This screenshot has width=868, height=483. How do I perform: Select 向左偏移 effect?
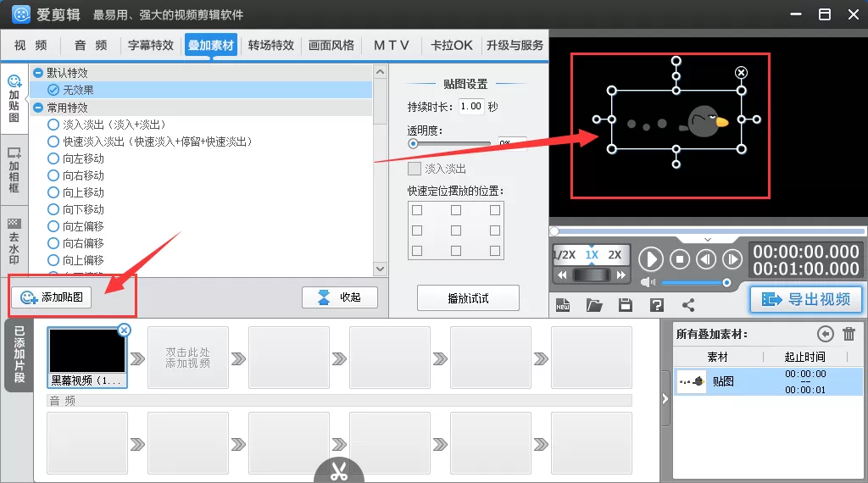[x=75, y=226]
